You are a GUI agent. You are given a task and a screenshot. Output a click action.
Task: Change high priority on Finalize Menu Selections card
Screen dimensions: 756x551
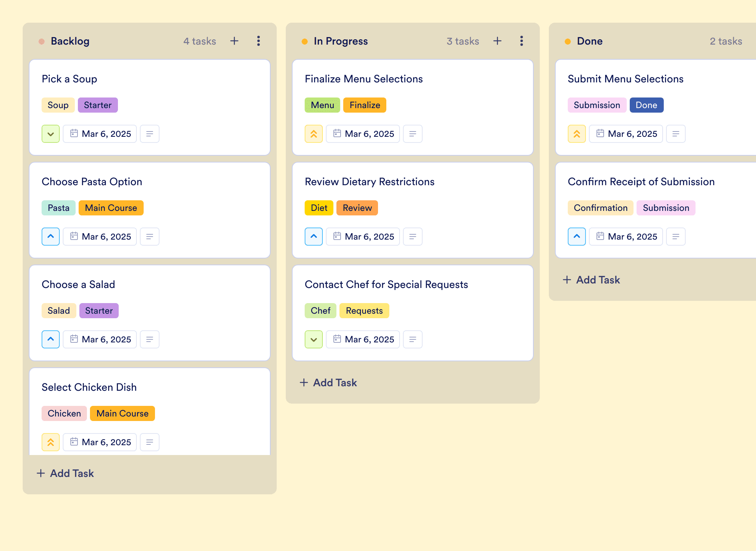314,134
